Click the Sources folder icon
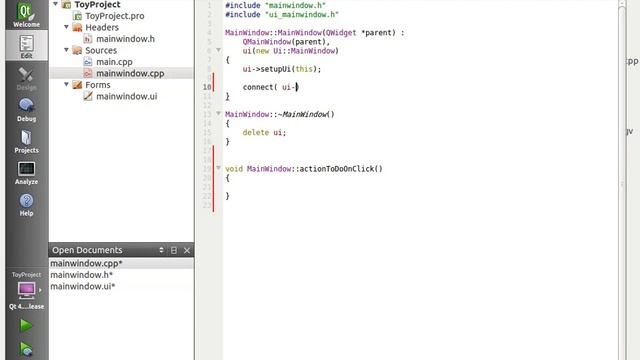This screenshot has width=640, height=360. [x=77, y=50]
